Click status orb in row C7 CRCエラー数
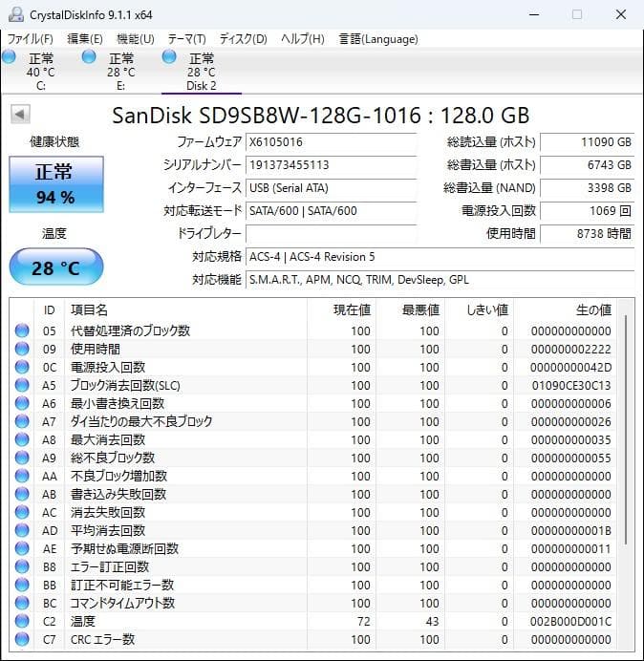 22,639
